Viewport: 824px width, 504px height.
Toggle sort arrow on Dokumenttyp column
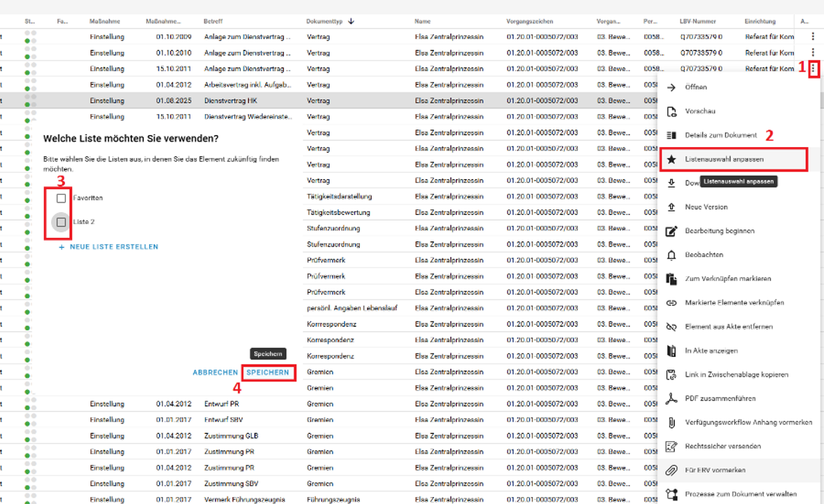pos(351,22)
